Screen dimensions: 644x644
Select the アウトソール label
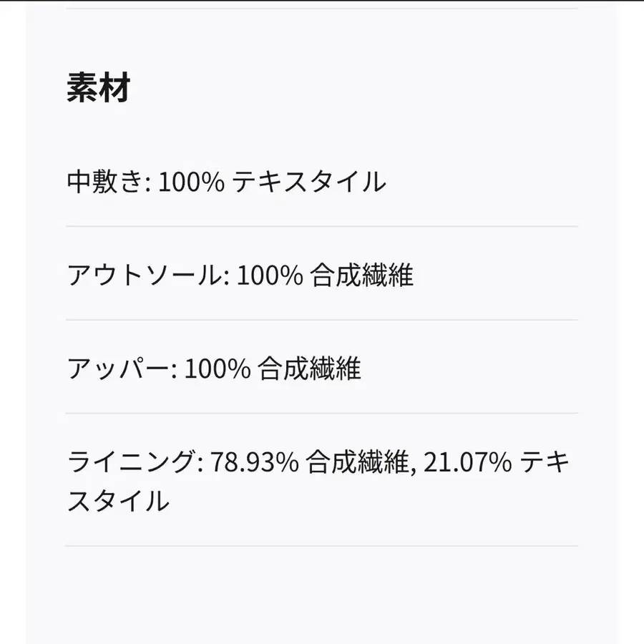point(145,275)
